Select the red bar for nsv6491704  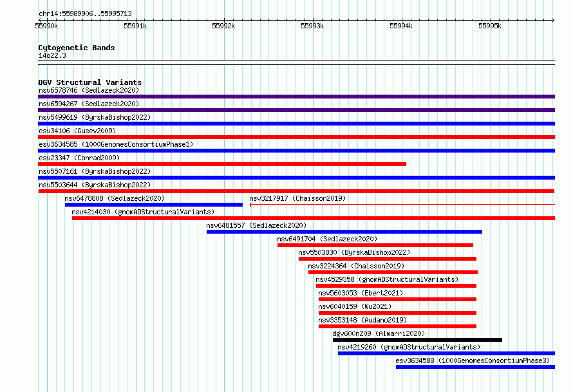coord(375,245)
